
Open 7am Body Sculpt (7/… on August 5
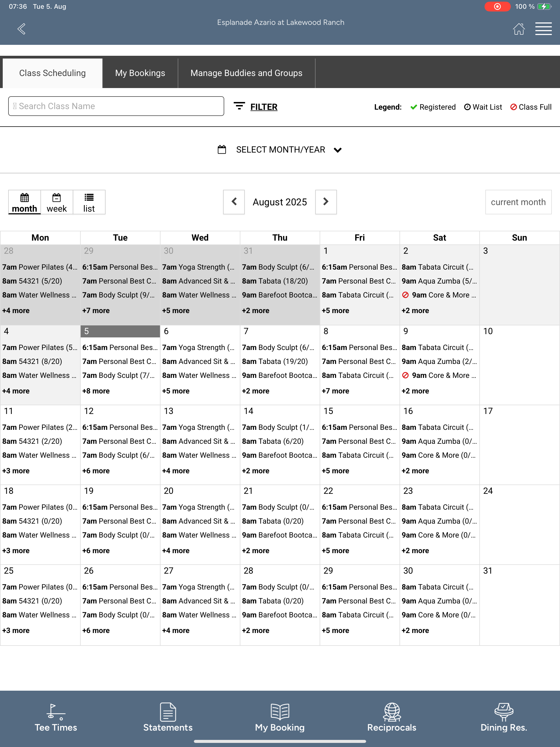pos(119,375)
